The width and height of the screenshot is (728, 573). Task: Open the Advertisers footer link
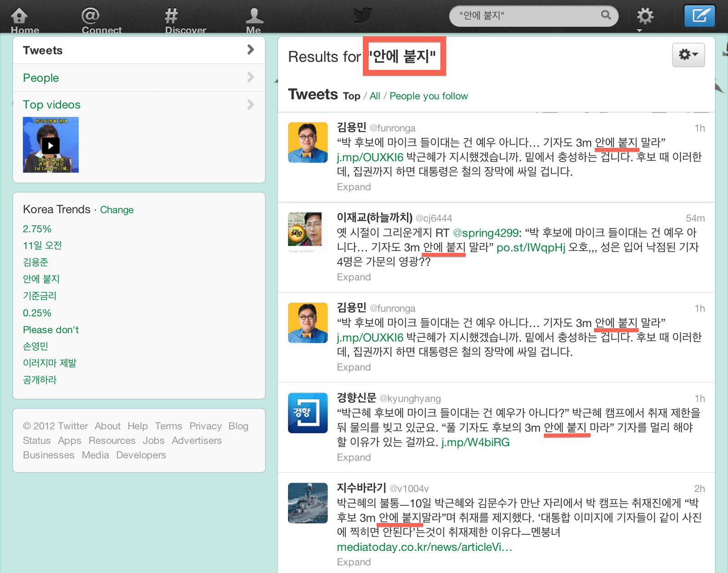[x=197, y=441]
